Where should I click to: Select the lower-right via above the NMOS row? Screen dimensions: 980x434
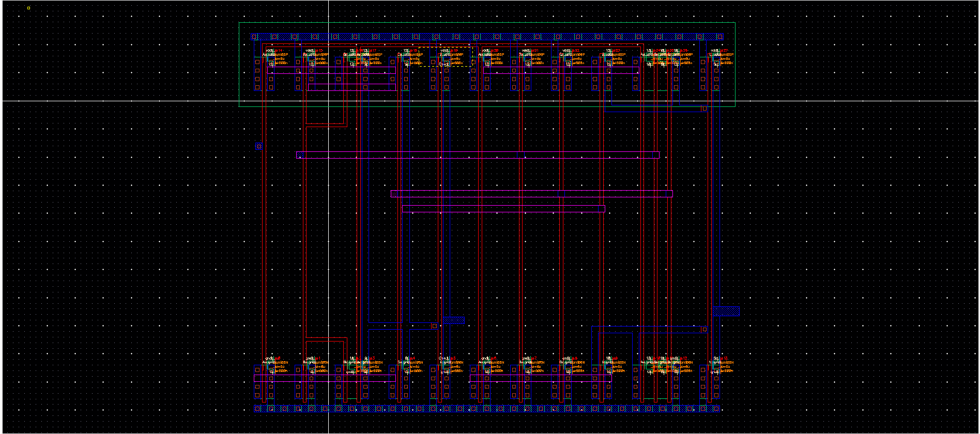(704, 329)
